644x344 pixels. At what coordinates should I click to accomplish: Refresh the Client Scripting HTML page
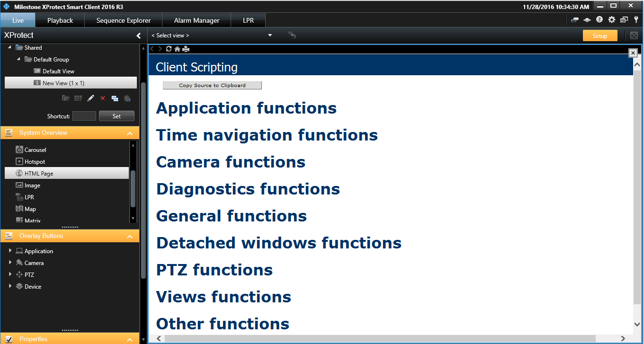pos(169,48)
